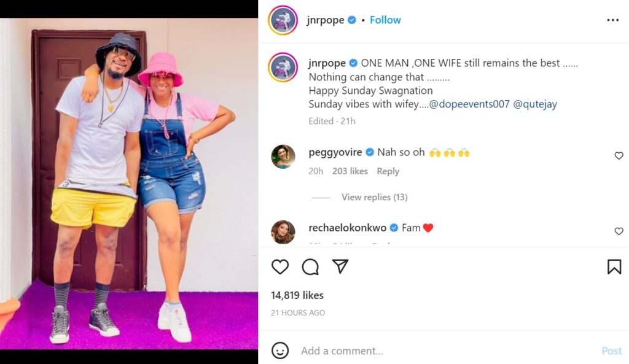Image resolution: width=629 pixels, height=364 pixels.
Task: View the 14,819 likes list
Action: pos(297,295)
